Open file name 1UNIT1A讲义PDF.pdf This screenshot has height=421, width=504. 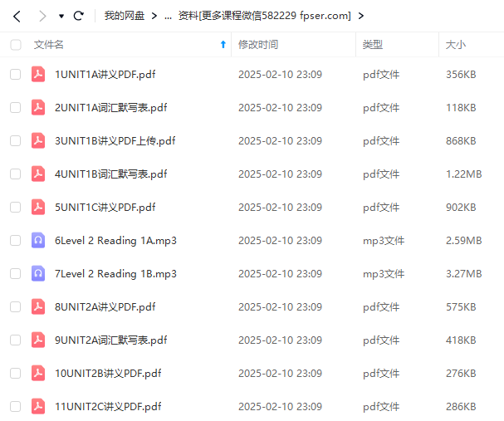pos(105,75)
